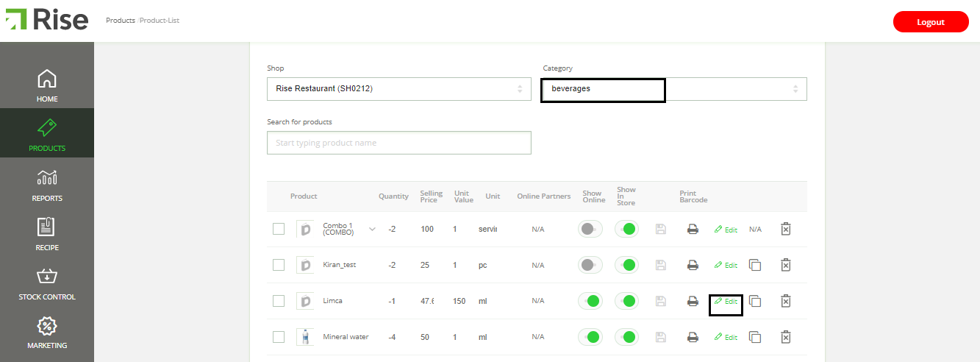Delete the Limca product
980x362 pixels.
[x=785, y=301]
